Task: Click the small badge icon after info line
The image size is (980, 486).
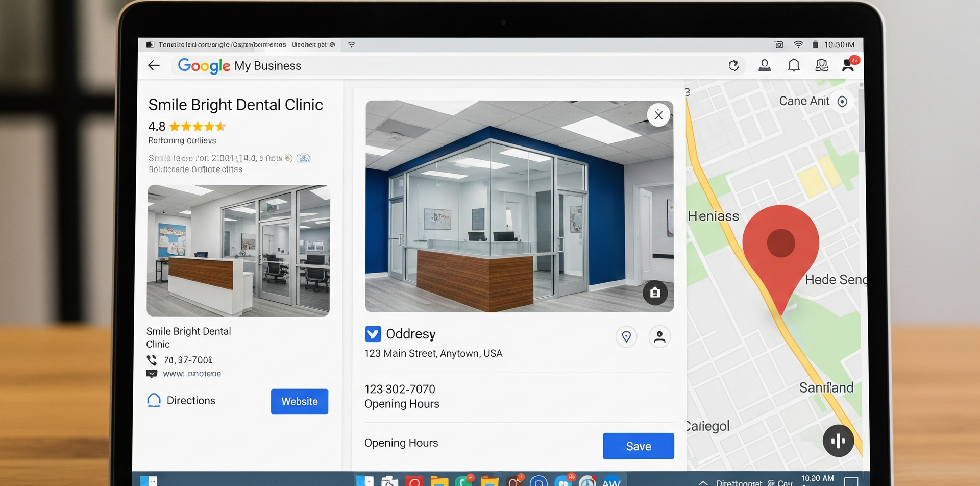Action: tap(304, 158)
